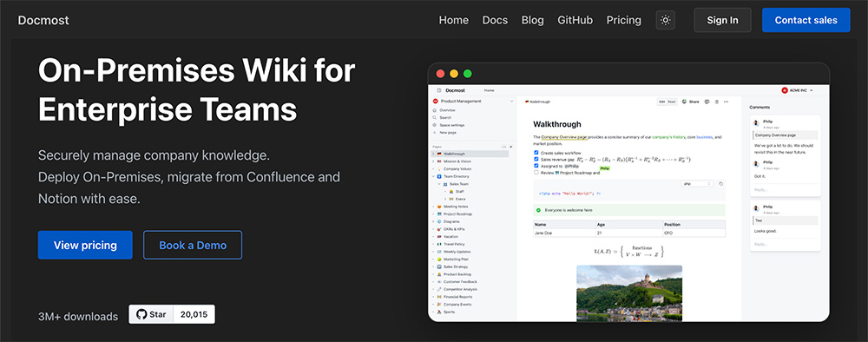Click the Marketing Plan page icon

tap(439, 259)
